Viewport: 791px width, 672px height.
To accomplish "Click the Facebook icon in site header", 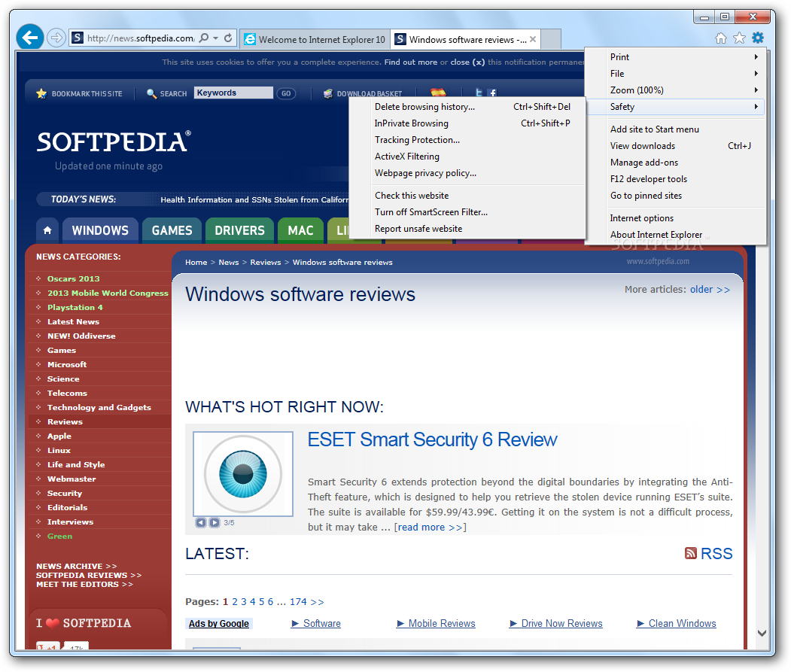I will (x=492, y=93).
